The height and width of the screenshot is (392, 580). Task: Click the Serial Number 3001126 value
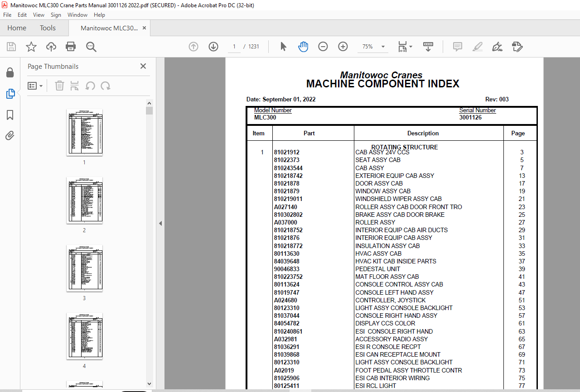tap(470, 117)
